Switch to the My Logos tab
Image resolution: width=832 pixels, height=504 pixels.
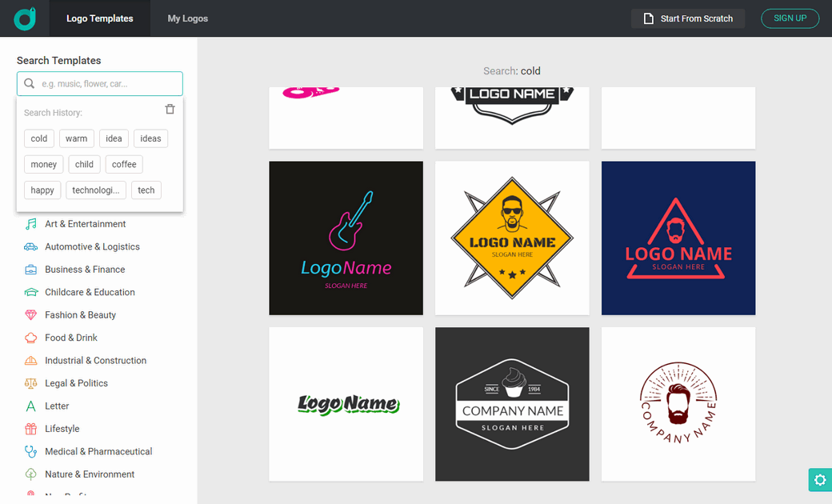point(188,18)
